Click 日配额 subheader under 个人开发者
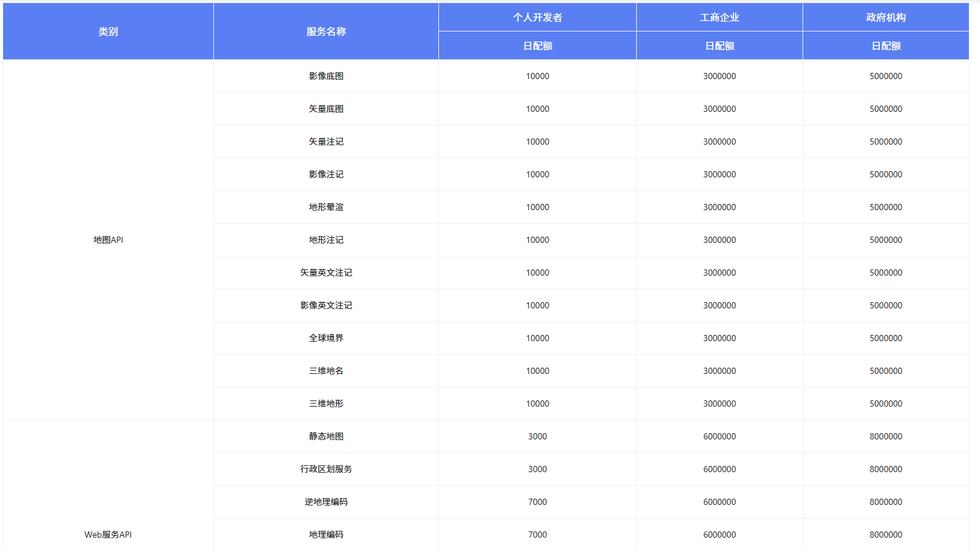The height and width of the screenshot is (550, 980). click(x=537, y=46)
